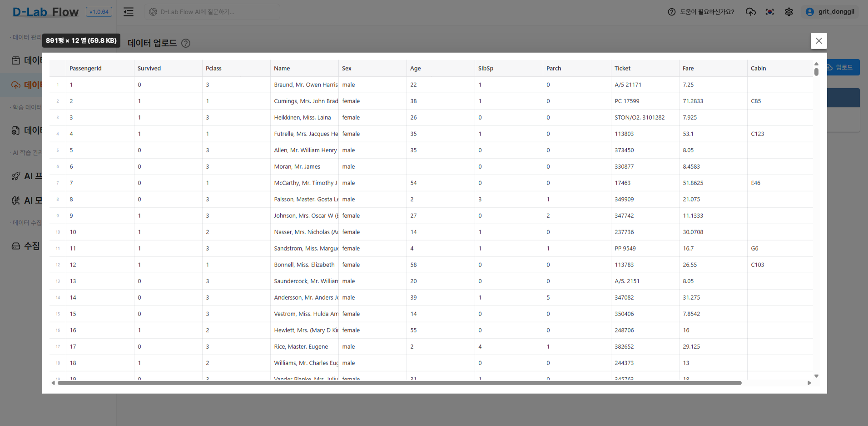Open the settings gear icon
Viewport: 868px width, 426px height.
(x=789, y=12)
